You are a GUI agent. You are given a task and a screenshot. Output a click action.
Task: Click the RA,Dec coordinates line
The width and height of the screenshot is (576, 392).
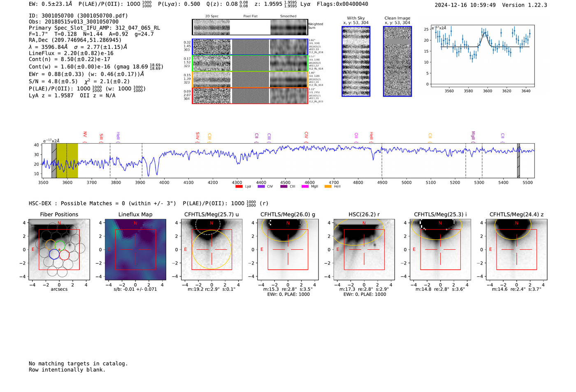[75, 40]
